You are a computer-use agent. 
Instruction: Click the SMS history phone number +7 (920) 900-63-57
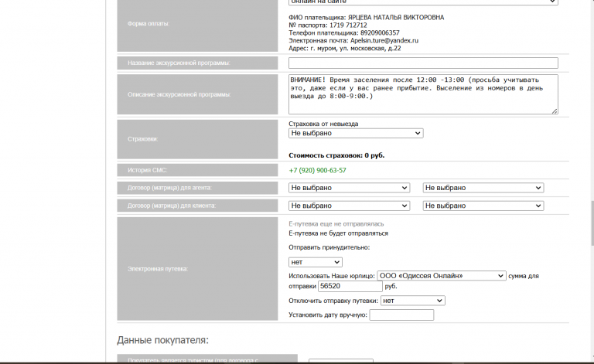click(x=317, y=170)
